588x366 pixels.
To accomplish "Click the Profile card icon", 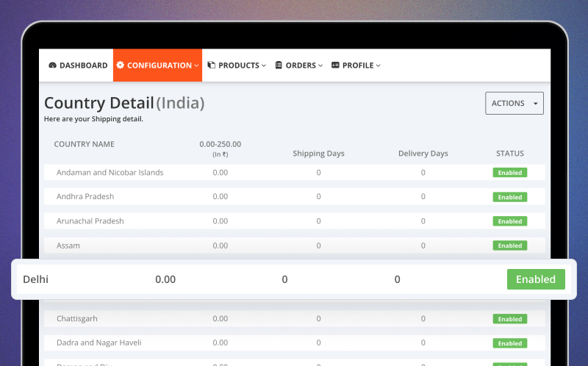I will pyautogui.click(x=335, y=65).
